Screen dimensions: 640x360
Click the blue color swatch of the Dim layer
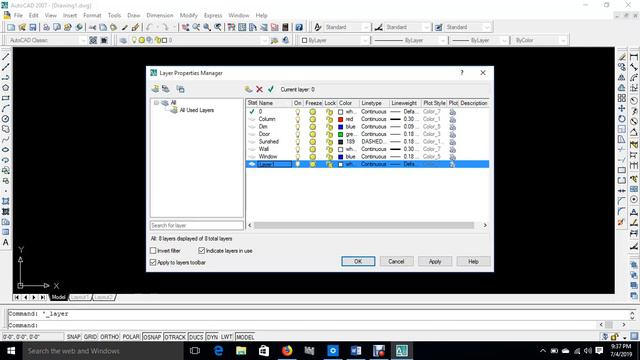pyautogui.click(x=340, y=127)
